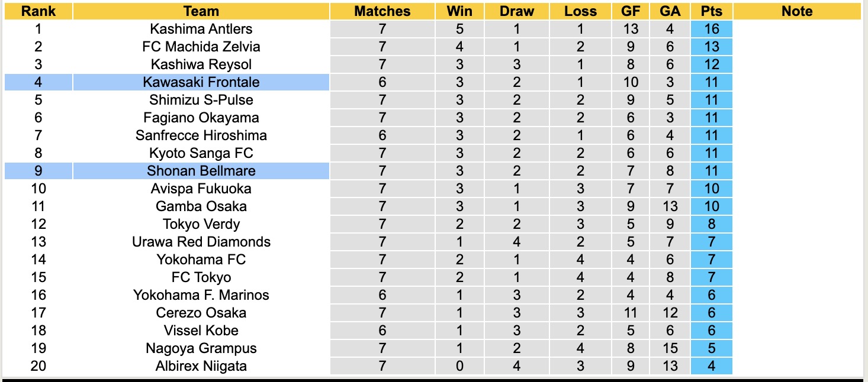
Task: Click the GA column header
Action: [670, 11]
